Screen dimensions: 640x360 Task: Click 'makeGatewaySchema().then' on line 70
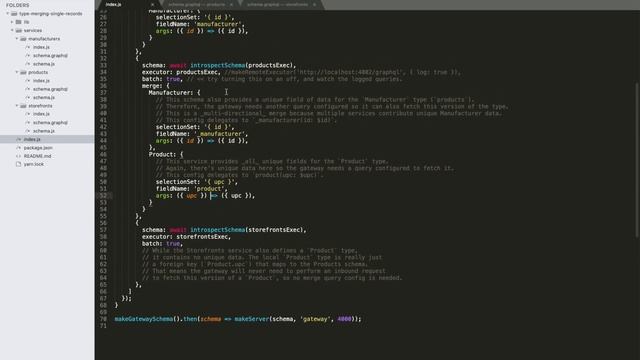[156, 319]
